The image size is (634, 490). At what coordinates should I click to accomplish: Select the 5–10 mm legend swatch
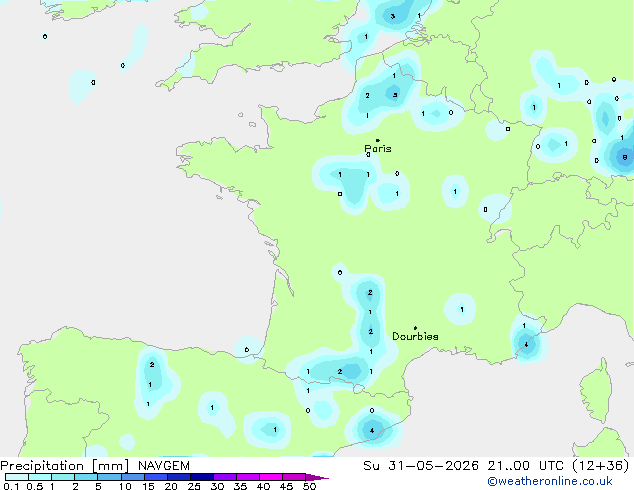coord(110,477)
